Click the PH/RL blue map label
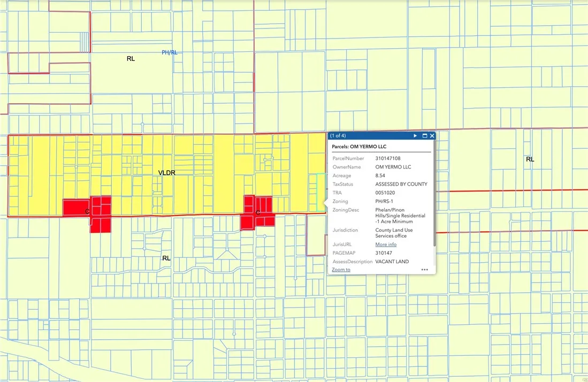Image resolution: width=588 pixels, height=382 pixels. (170, 52)
